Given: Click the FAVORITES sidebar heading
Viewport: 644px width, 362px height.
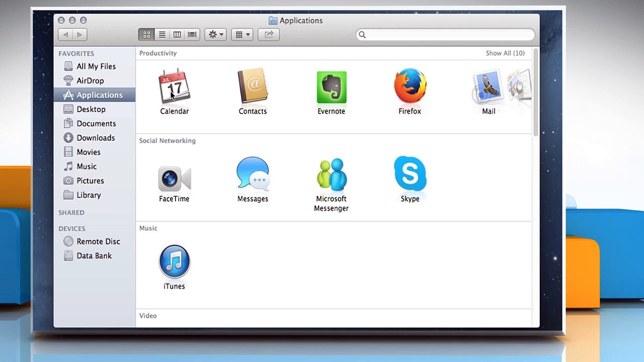Looking at the screenshot, I should tap(76, 54).
